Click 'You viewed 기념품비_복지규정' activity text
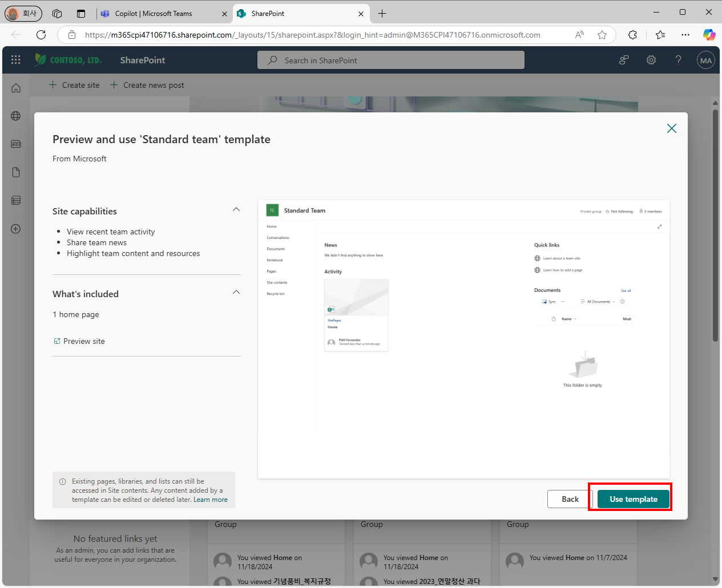 [x=284, y=581]
